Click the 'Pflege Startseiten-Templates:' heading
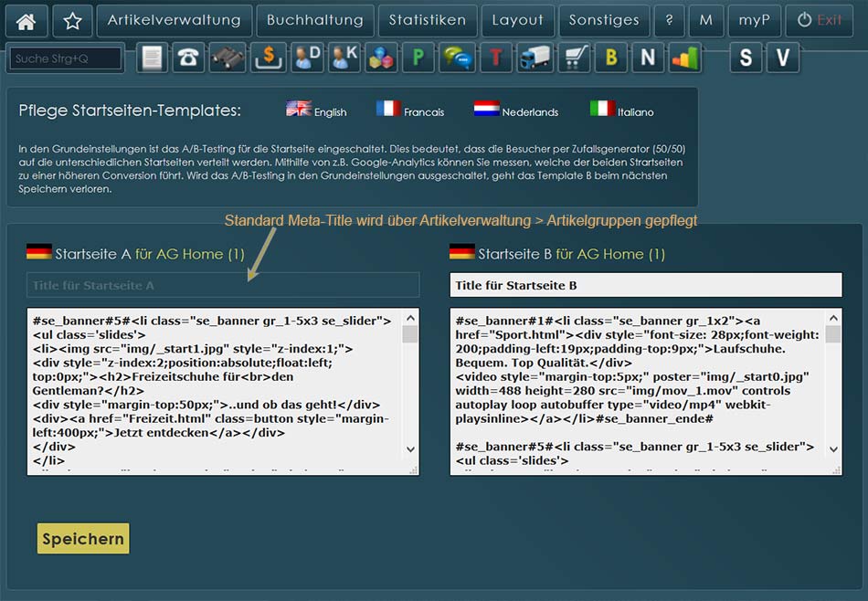Screen dimensions: 868x601 (130, 111)
